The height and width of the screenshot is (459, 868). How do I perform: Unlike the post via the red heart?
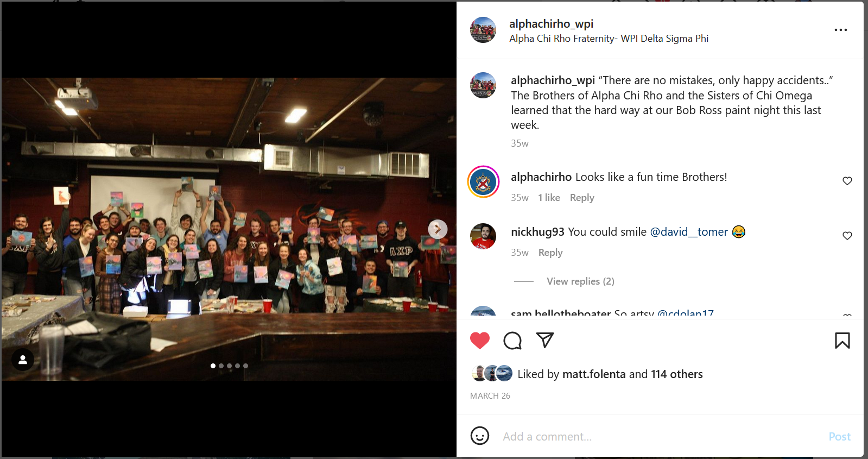click(480, 341)
